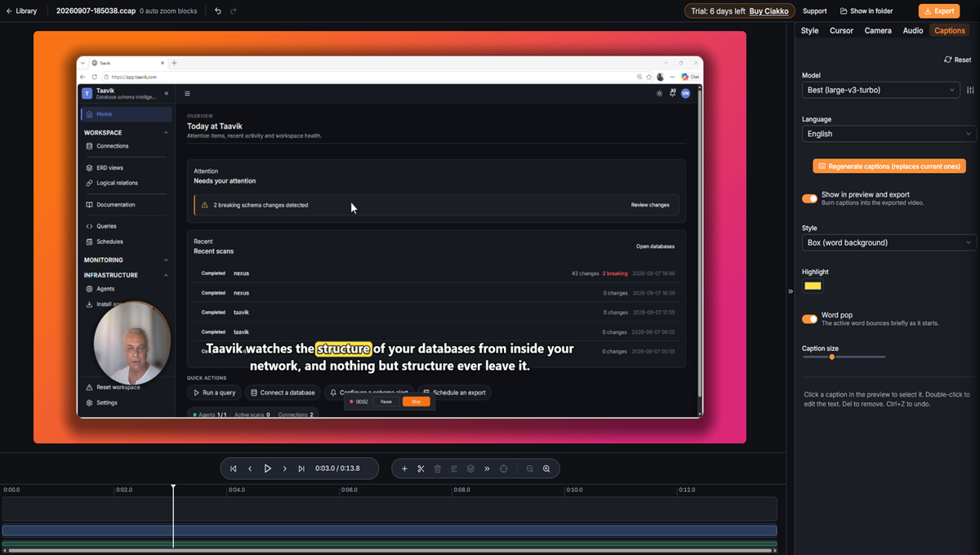
Task: Click the Caption size slider
Action: (844, 357)
